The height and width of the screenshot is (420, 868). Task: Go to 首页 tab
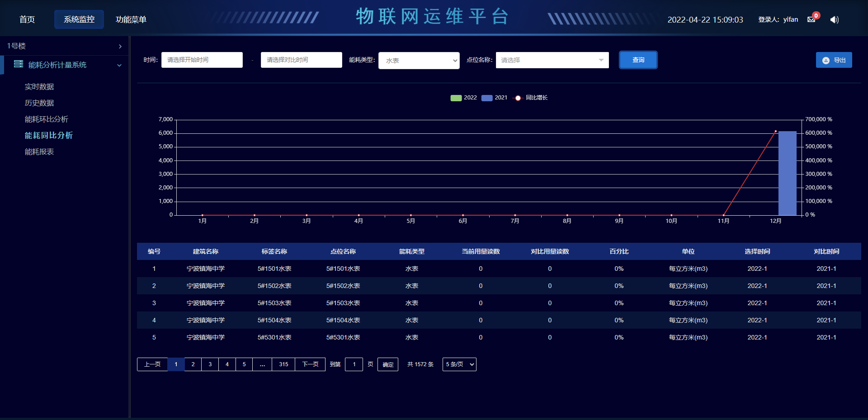(x=27, y=19)
